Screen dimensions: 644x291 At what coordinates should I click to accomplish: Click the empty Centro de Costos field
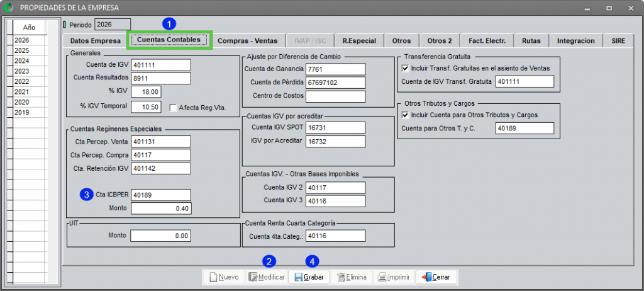[x=336, y=96]
